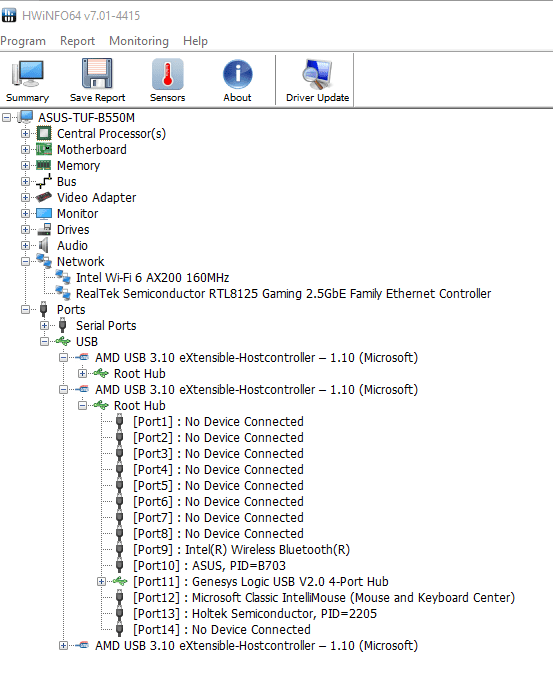This screenshot has width=553, height=675.
Task: Select '[Port9] : Intel(R) Wireless Bluetooth(R)'
Action: (241, 549)
